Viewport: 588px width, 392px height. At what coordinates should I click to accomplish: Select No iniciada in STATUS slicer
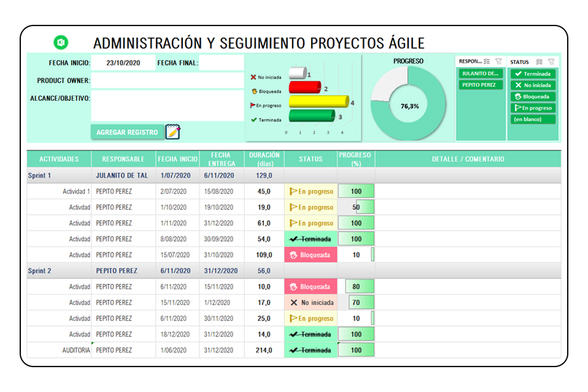point(533,85)
